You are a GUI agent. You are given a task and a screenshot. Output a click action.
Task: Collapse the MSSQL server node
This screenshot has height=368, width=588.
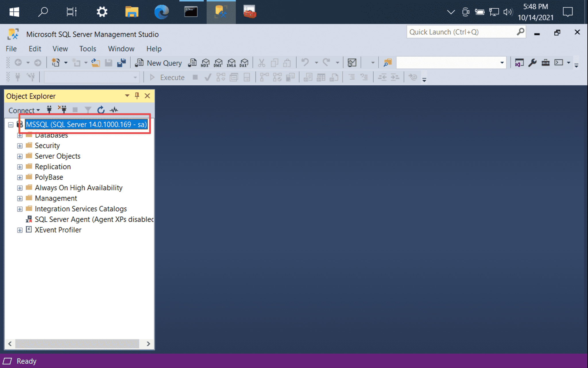[x=11, y=125]
